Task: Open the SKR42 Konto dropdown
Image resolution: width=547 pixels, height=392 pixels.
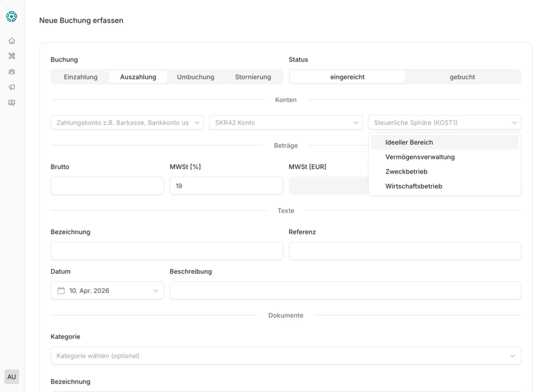Action: point(286,123)
